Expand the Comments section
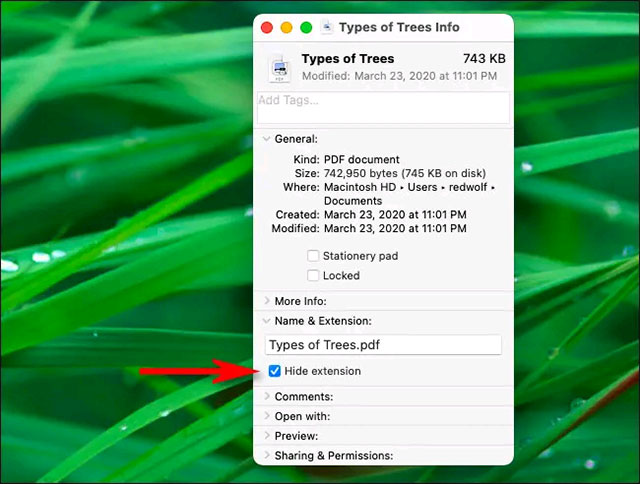 (x=267, y=396)
